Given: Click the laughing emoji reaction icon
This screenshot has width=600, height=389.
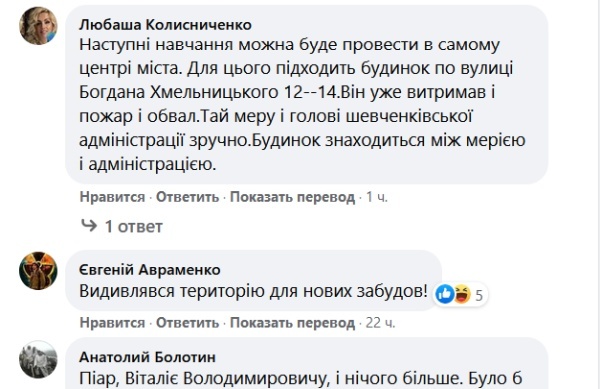Looking at the screenshot, I should 462,294.
